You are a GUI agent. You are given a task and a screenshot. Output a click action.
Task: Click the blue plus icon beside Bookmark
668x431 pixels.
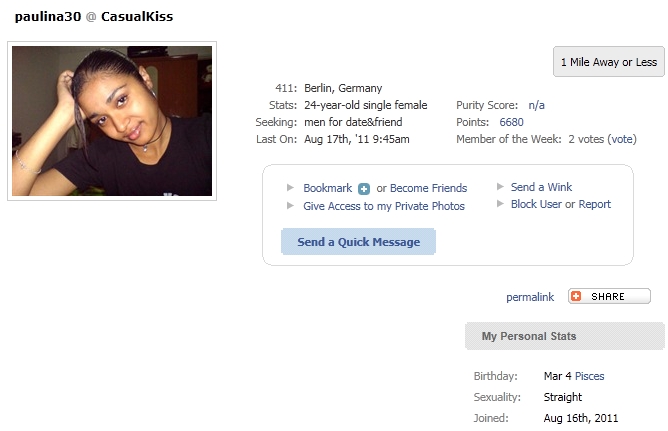(364, 189)
